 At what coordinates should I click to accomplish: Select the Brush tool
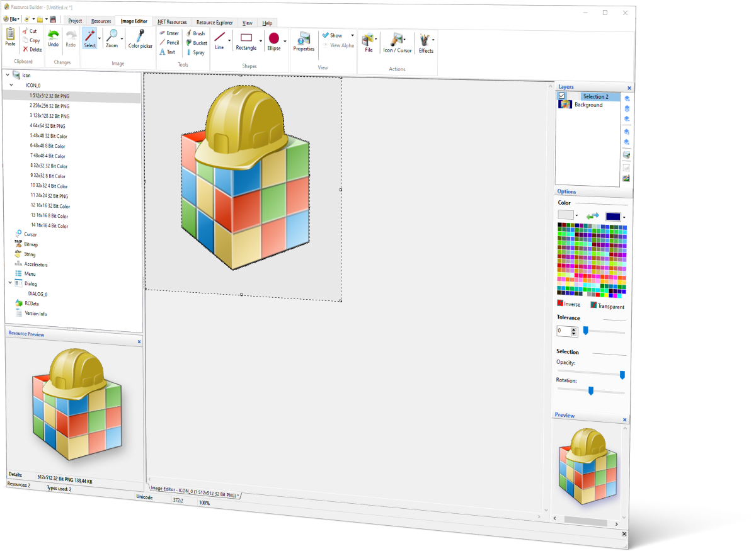pyautogui.click(x=195, y=33)
